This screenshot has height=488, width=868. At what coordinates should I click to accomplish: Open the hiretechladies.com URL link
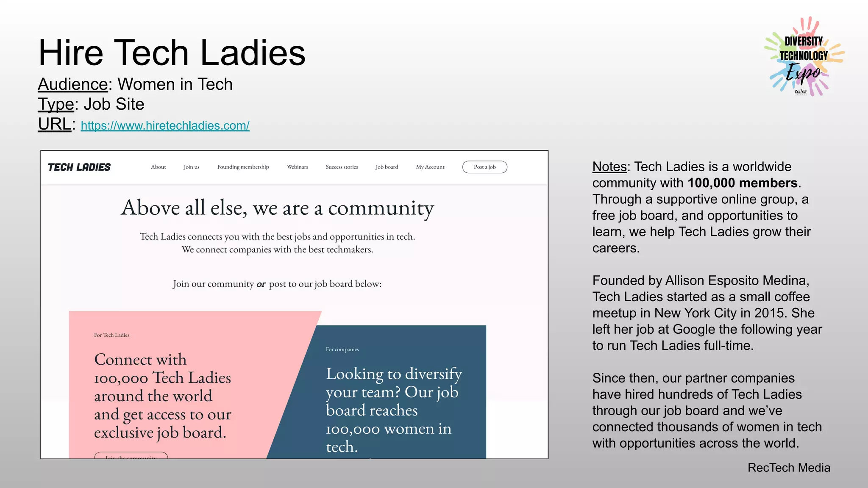tap(165, 126)
